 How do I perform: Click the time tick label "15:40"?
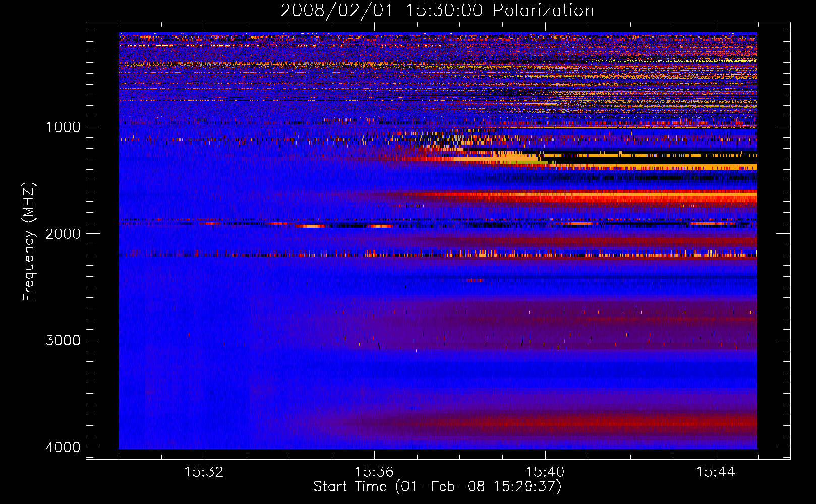click(x=545, y=472)
